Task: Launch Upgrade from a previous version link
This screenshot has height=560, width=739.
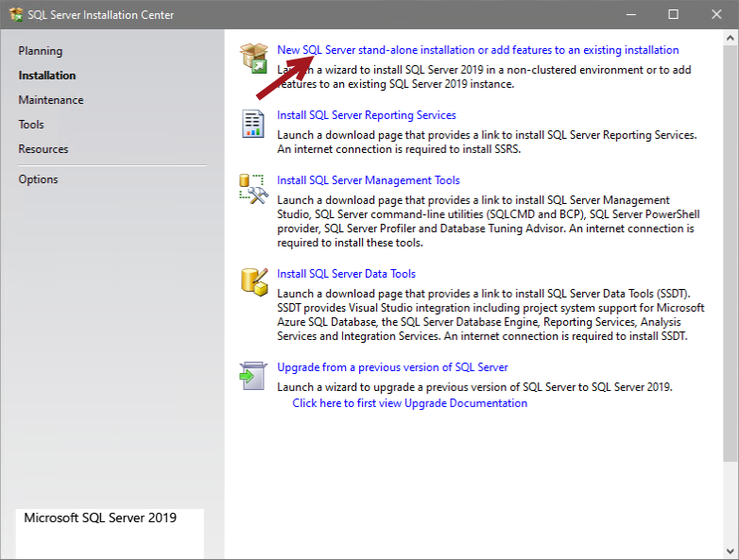Action: (392, 367)
